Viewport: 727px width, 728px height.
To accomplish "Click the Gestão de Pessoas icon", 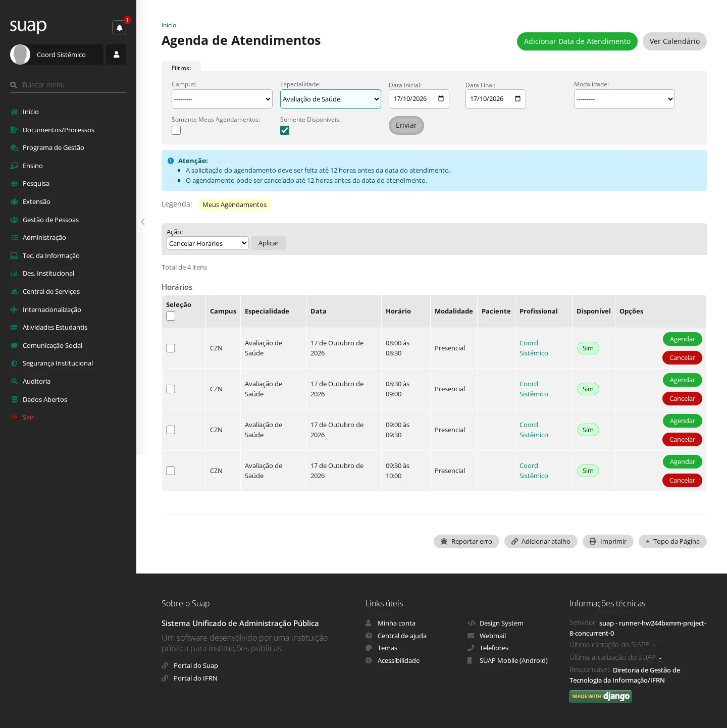I will tap(14, 220).
